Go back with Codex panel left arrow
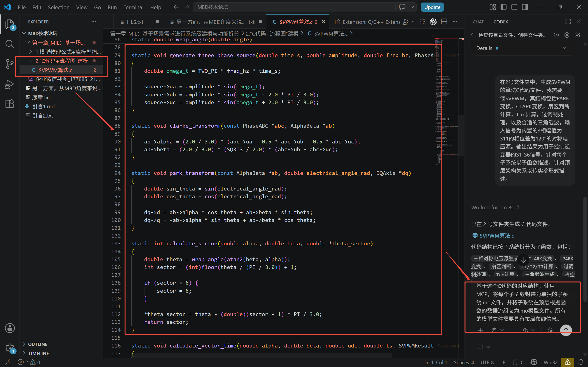 point(473,35)
